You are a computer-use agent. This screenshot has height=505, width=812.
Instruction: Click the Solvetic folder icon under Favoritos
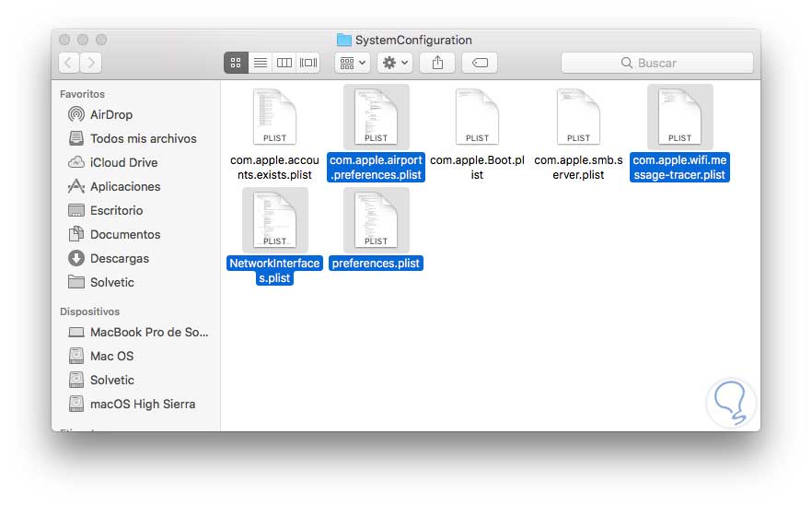click(76, 282)
